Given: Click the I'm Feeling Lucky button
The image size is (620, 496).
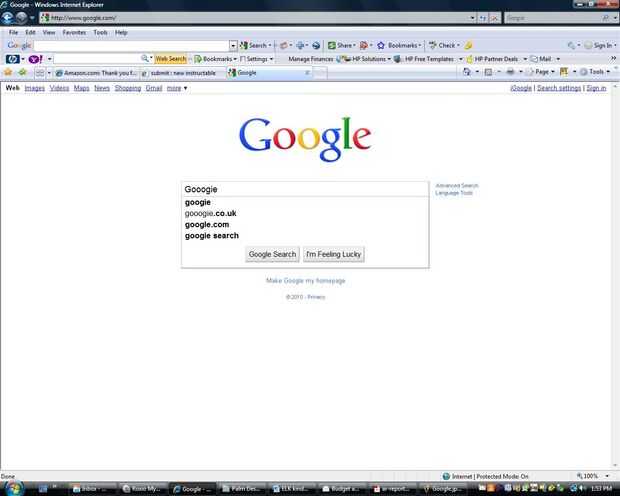Looking at the screenshot, I should pyautogui.click(x=334, y=254).
